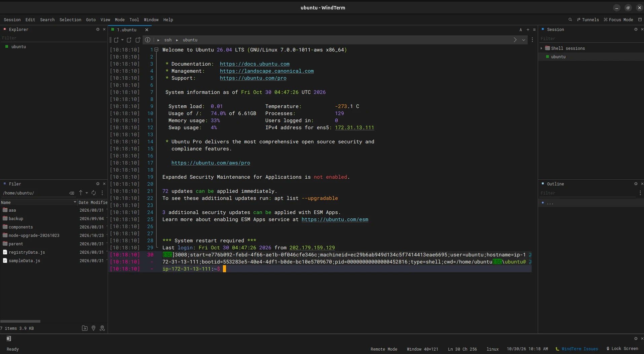644x354 pixels.
Task: Click the panel icon above the Ready status
Action: pyautogui.click(x=9, y=339)
